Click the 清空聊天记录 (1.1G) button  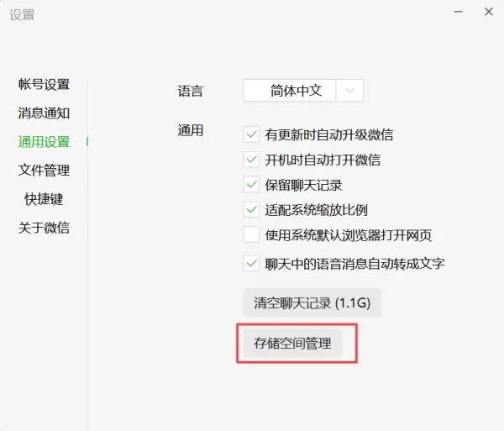pos(312,302)
